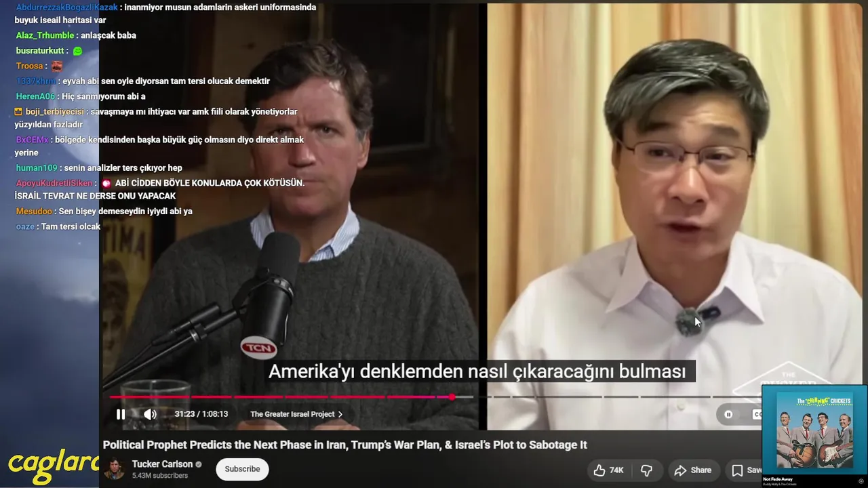The width and height of the screenshot is (868, 488).
Task: Click the message 'senin analizler ters çıkıyor hep'
Action: click(123, 168)
